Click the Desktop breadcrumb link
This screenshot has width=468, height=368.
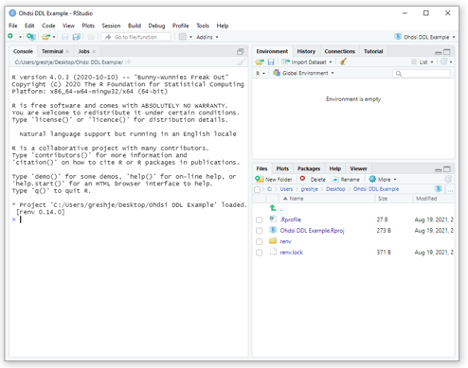[335, 189]
